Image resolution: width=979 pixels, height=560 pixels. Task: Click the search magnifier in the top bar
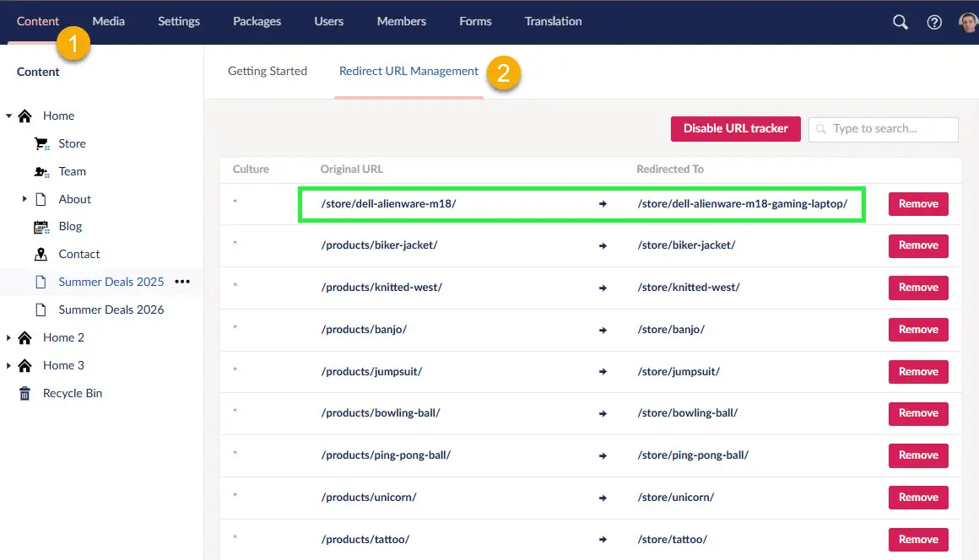900,22
